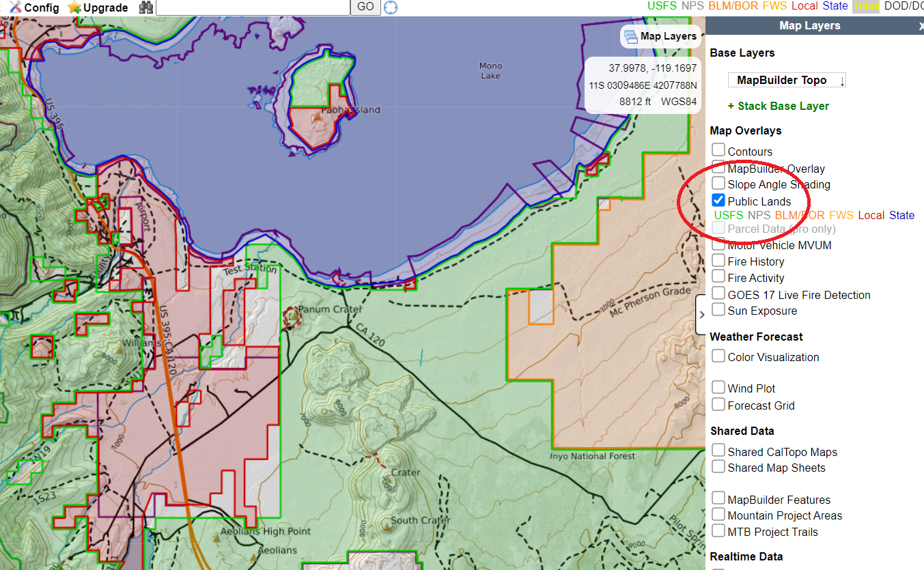This screenshot has width=924, height=570.
Task: Click the coordinates 37.9978, -119.1697 readout
Action: [x=653, y=68]
